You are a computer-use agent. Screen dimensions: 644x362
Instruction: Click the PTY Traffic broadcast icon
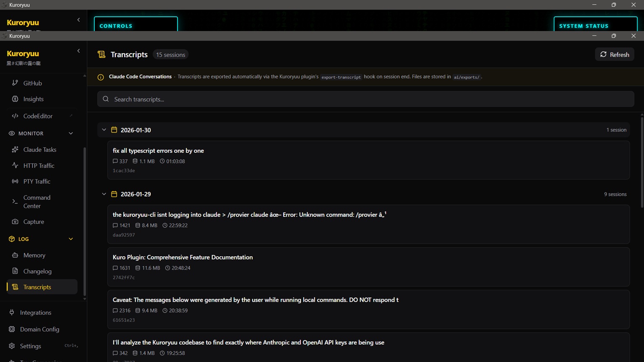tap(15, 182)
